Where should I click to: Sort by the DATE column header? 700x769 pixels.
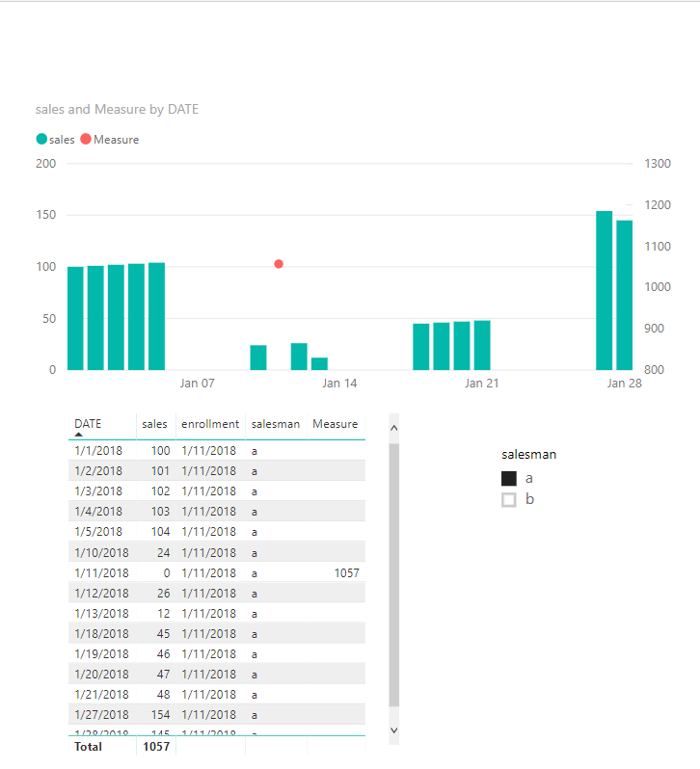coord(88,424)
